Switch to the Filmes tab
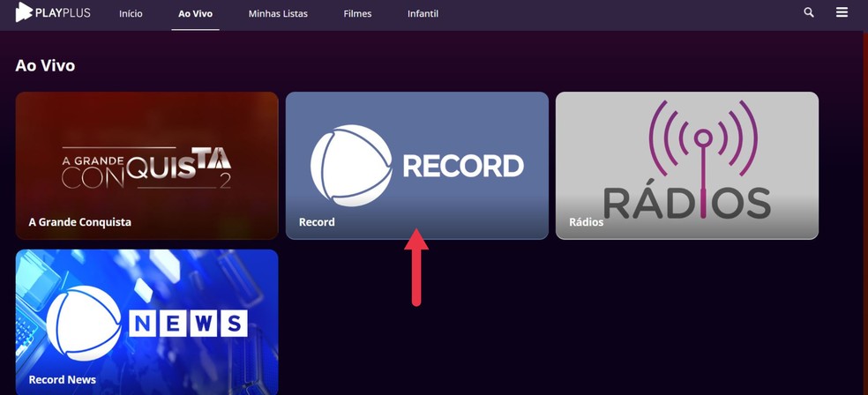 click(x=357, y=14)
